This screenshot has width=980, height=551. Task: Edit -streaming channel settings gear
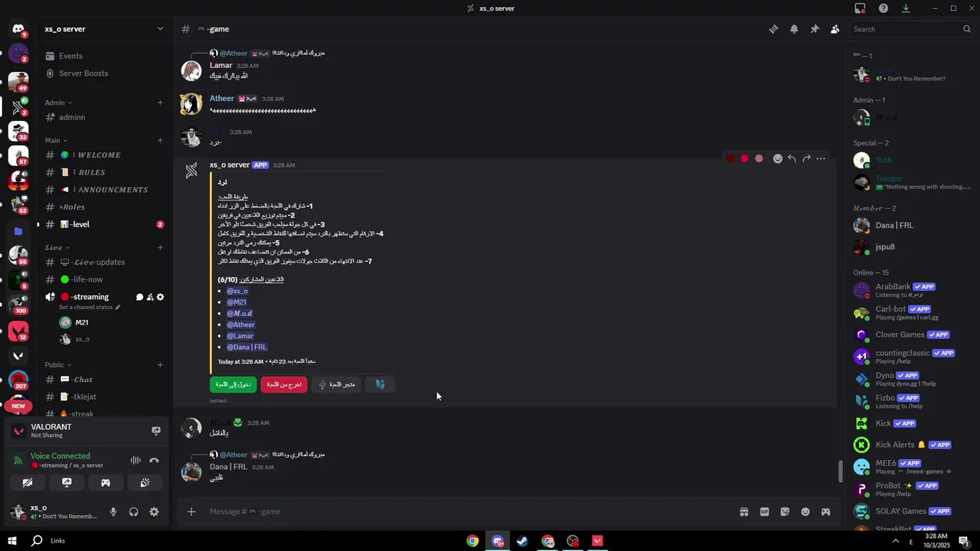tap(160, 297)
